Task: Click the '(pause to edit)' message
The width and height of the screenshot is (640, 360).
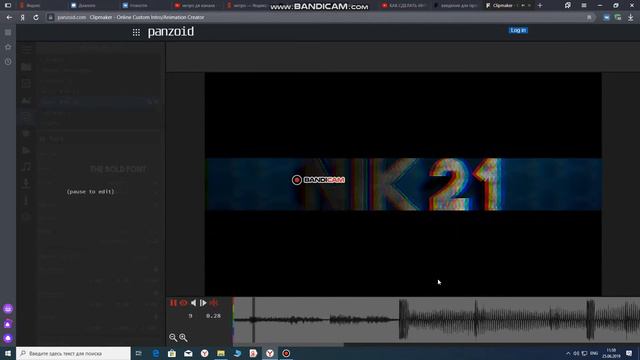Action: tap(91, 191)
